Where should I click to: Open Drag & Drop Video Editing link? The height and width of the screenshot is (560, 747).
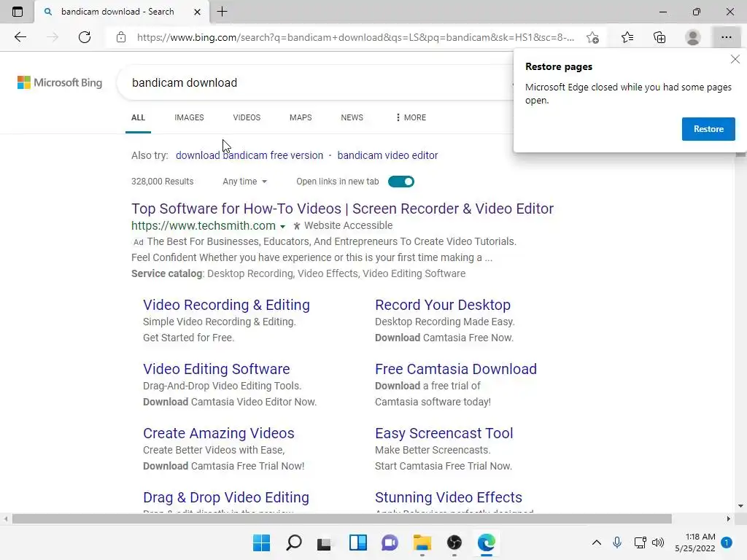click(x=226, y=497)
